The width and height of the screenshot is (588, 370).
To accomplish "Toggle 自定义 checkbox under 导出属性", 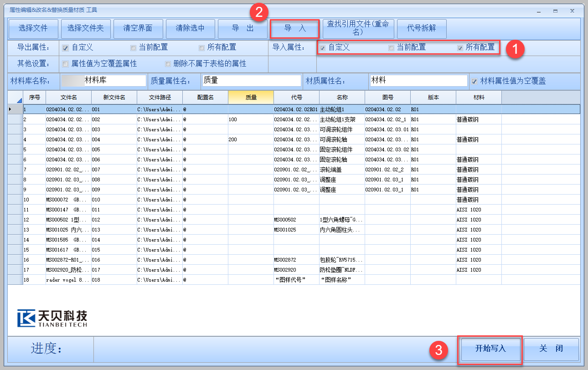I will pyautogui.click(x=66, y=47).
